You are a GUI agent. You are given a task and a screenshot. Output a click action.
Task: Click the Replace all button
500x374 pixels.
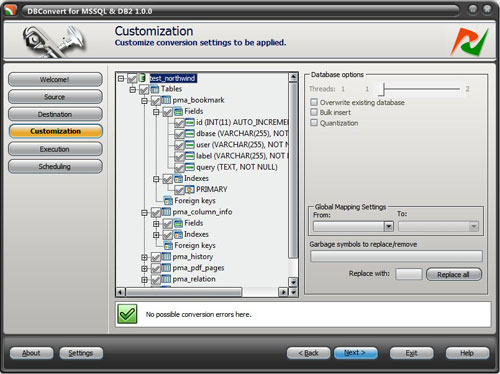coord(454,274)
